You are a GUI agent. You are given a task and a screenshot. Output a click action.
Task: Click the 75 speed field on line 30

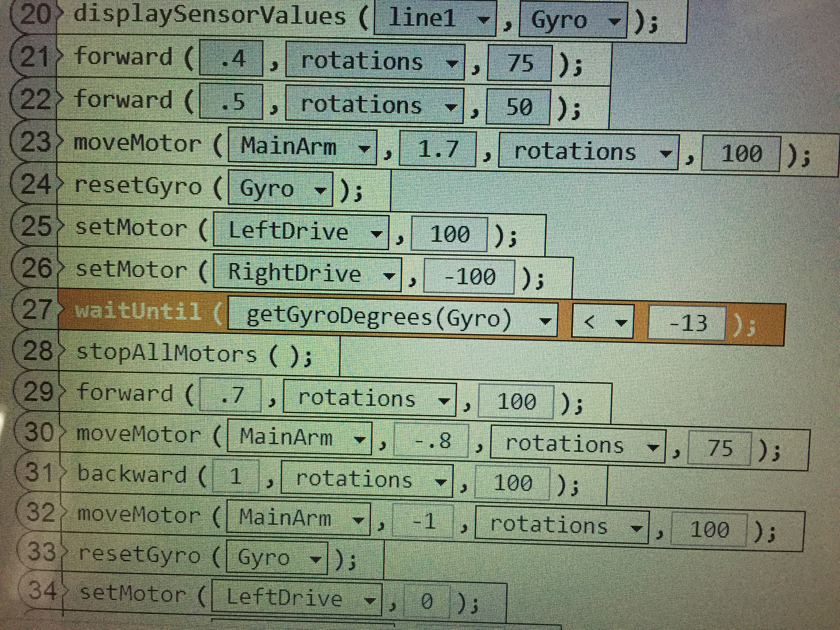(719, 448)
